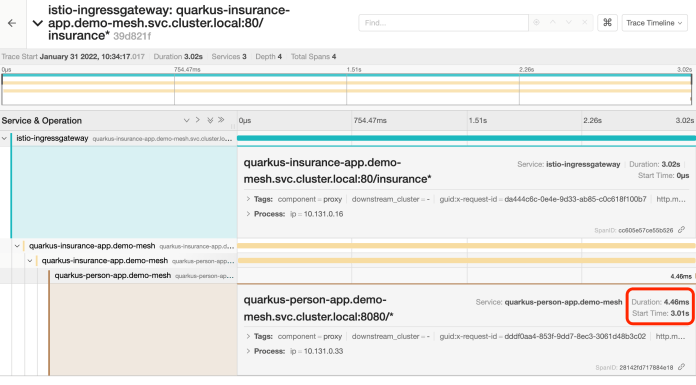Jump to next search result arrow
This screenshot has height=385, width=696.
coord(569,23)
